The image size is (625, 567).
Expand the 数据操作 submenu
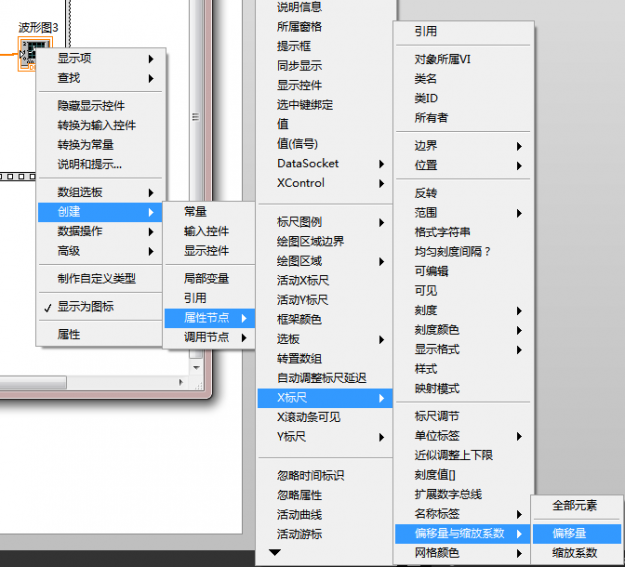[x=100, y=231]
